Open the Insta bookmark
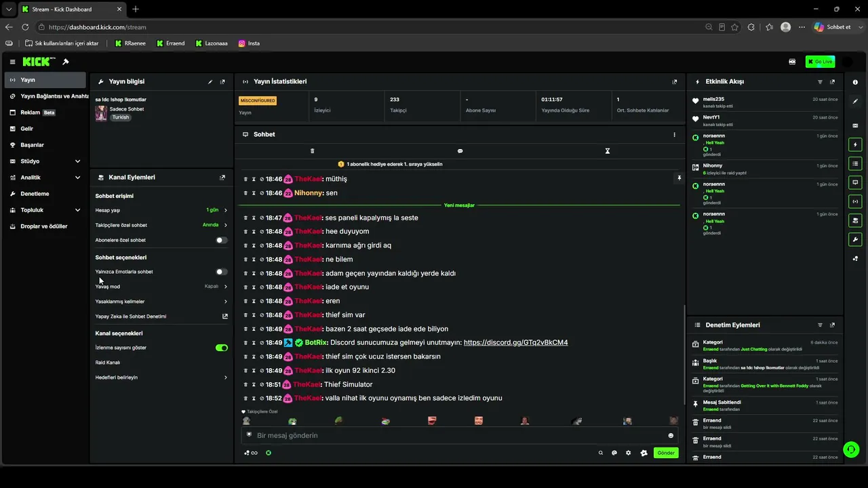868x488 pixels. 249,43
